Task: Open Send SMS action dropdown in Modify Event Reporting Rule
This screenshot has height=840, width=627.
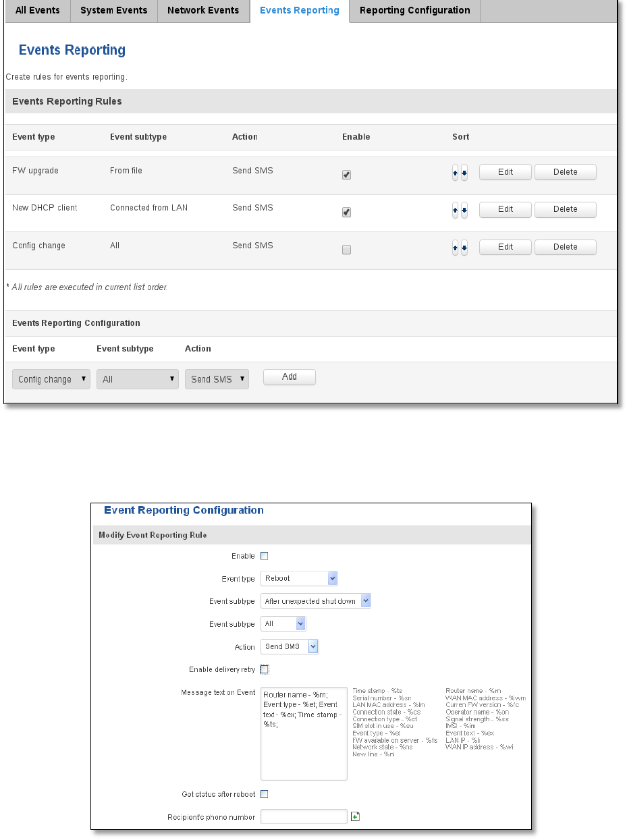Action: 290,646
